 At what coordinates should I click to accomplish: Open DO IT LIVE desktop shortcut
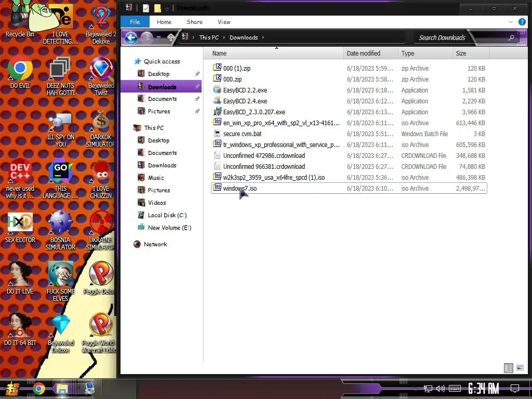pos(20,278)
